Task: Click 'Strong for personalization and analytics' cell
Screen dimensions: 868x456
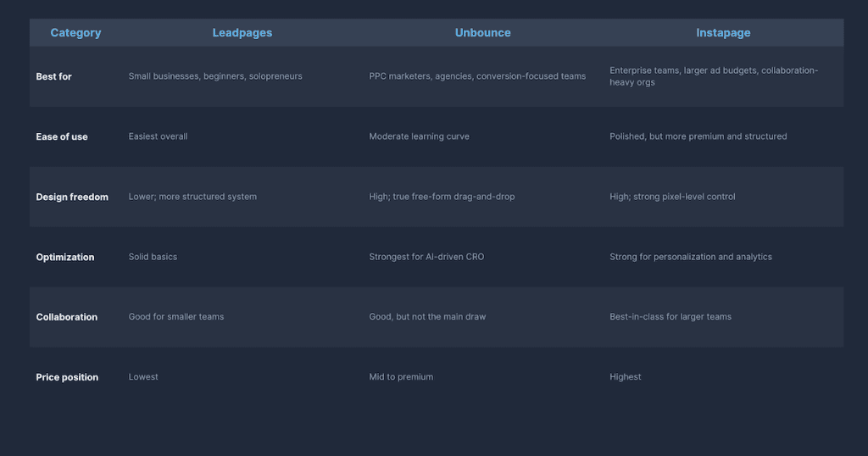Action: tap(690, 257)
